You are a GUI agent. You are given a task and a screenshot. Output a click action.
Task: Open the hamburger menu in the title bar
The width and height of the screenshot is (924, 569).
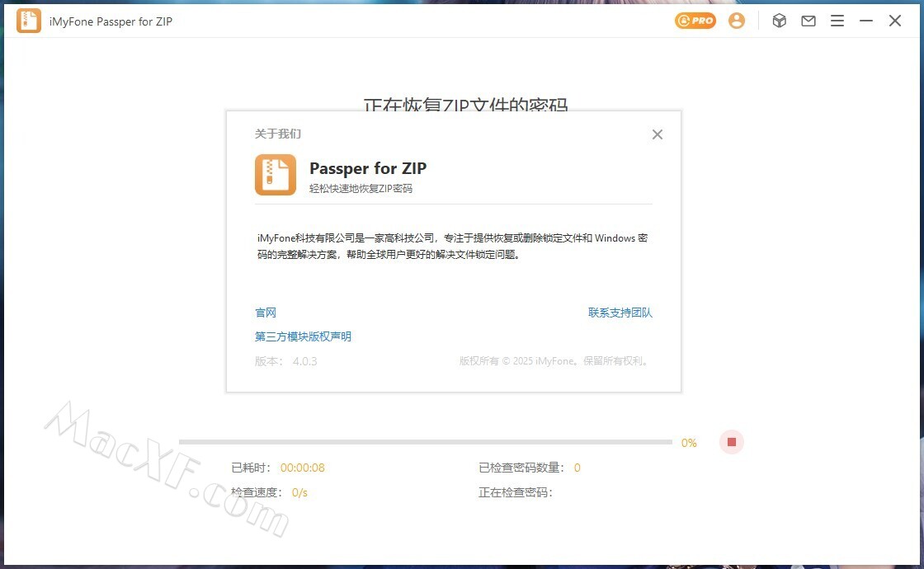click(837, 21)
